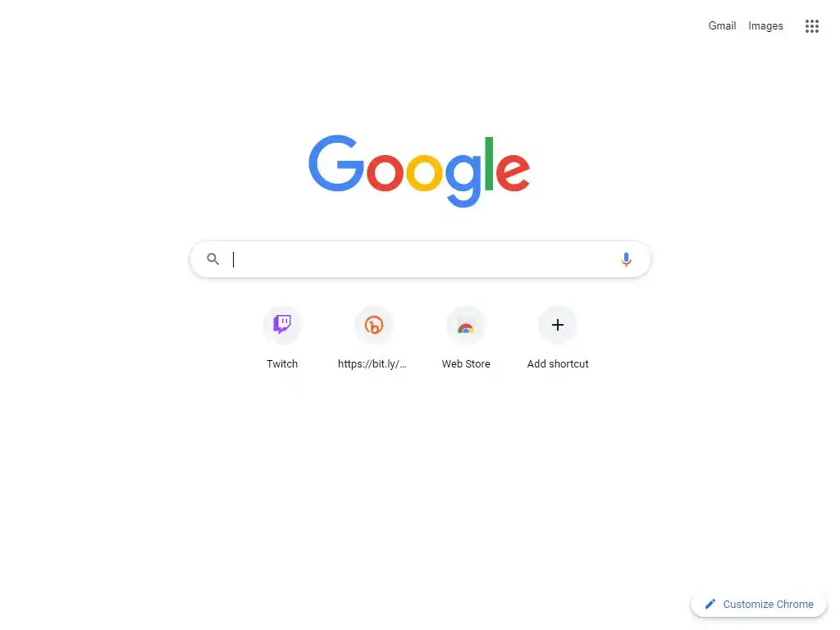The image size is (840, 630).
Task: Open the bit.ly shortcut icon
Action: [374, 325]
